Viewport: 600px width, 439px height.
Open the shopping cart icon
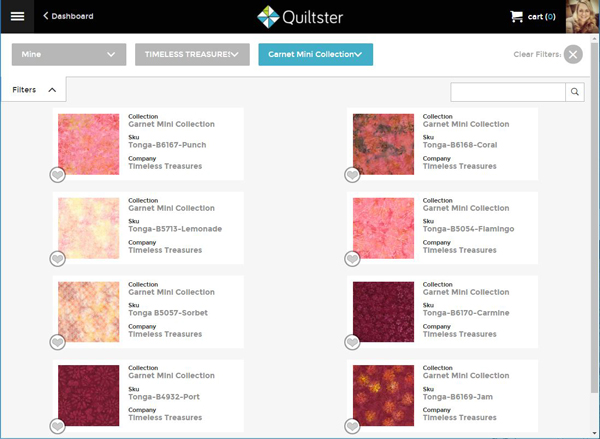coord(516,16)
